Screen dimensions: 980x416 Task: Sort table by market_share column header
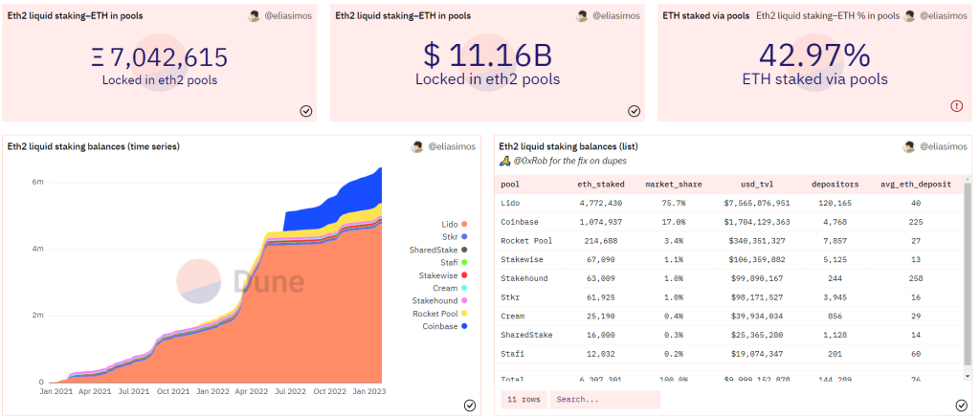(x=674, y=185)
